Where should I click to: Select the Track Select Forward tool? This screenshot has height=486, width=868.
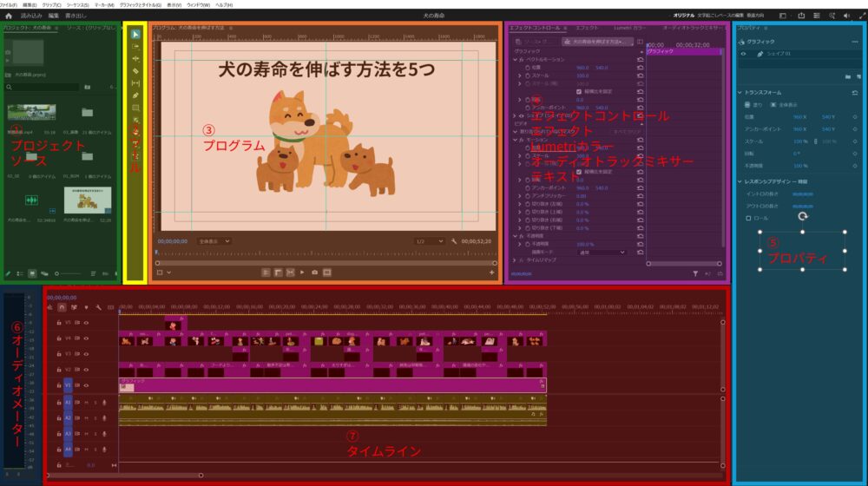coord(135,47)
